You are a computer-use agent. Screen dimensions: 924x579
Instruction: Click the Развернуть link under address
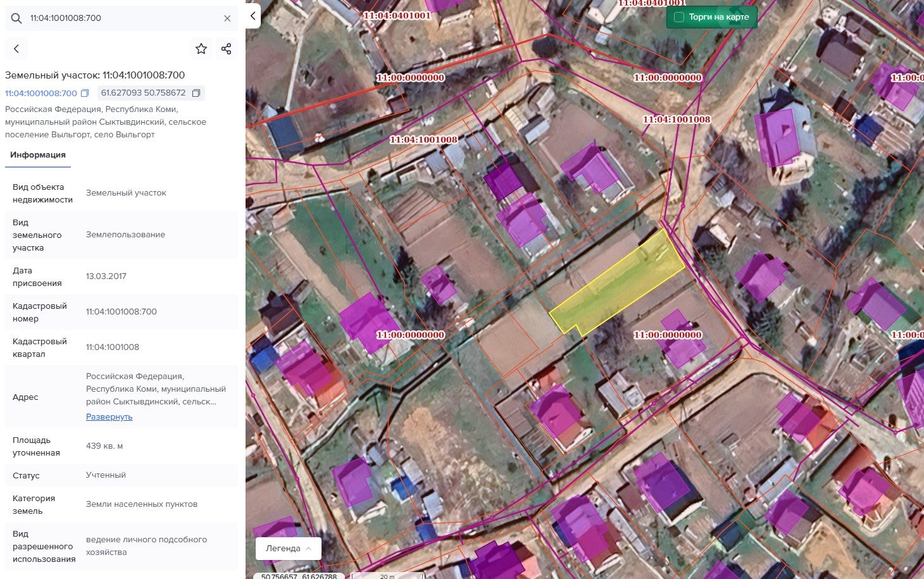click(x=109, y=417)
